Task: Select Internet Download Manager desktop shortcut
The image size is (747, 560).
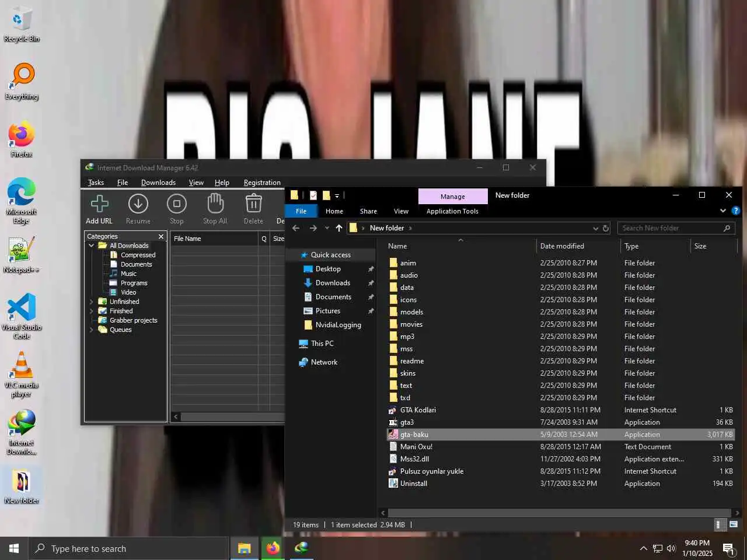Action: coord(22,432)
